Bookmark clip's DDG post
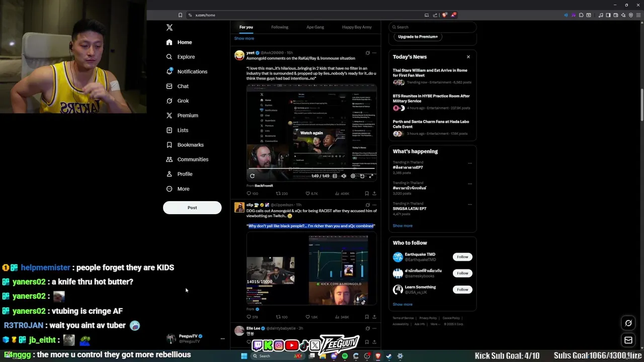Image resolution: width=644 pixels, height=362 pixels. [x=367, y=317]
